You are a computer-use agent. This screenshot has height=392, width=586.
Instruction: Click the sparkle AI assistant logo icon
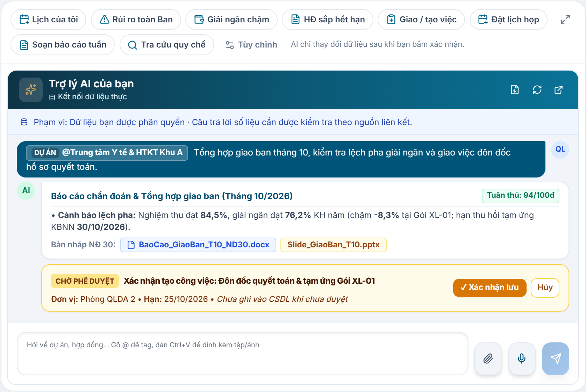coord(31,90)
